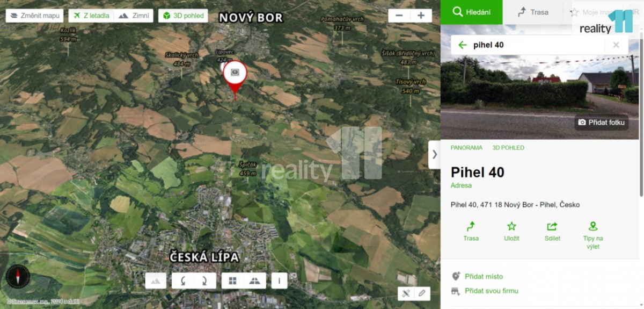
Task: Open the Změnit mapu map switcher
Action: pos(34,16)
